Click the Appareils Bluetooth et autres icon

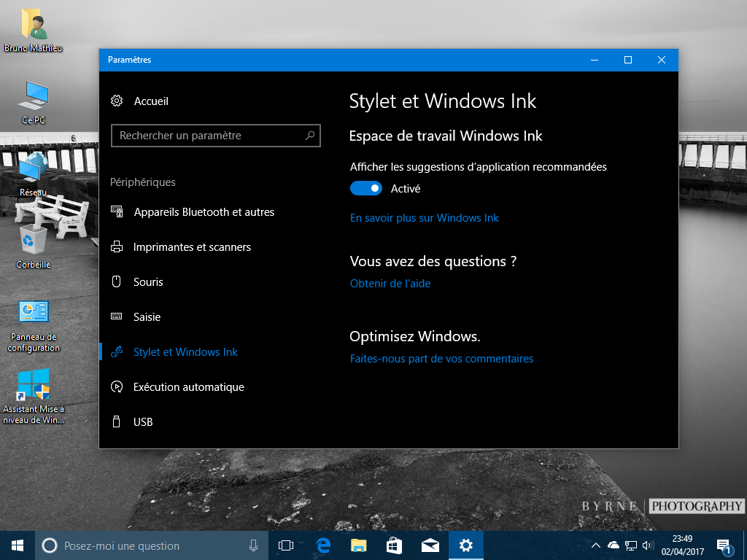(x=117, y=212)
